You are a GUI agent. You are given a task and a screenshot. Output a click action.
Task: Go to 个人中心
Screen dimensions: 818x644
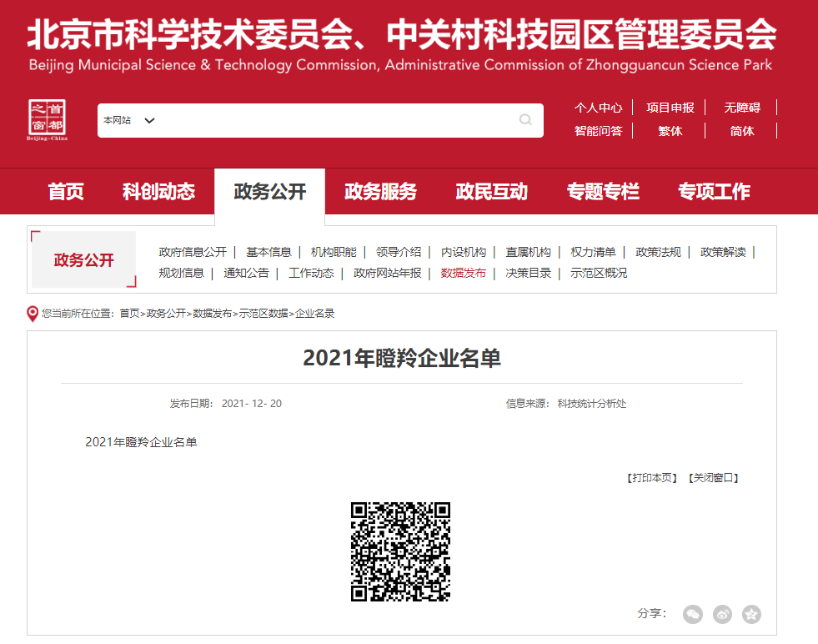pos(599,108)
